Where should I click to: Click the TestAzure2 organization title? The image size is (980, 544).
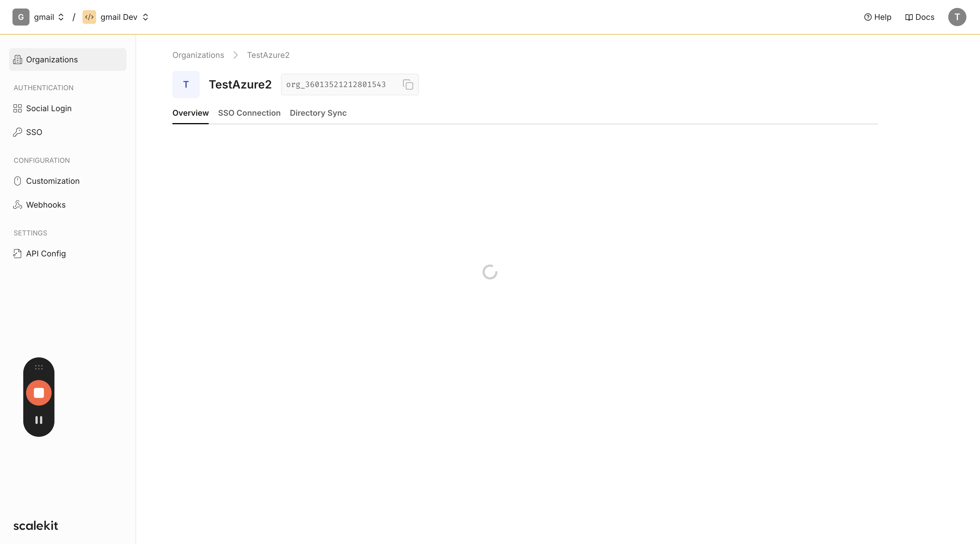(x=240, y=85)
